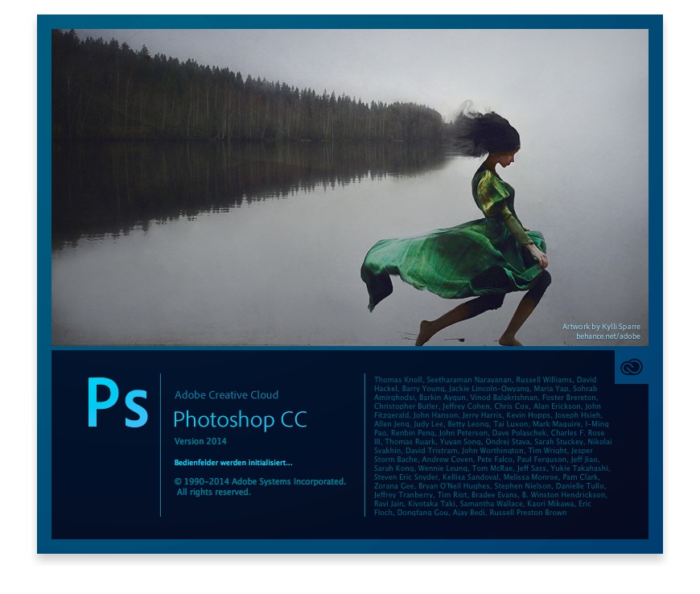The height and width of the screenshot is (594, 700).
Task: Click the credits line starting 'Svakhin, David Tristram'
Action: tap(484, 451)
